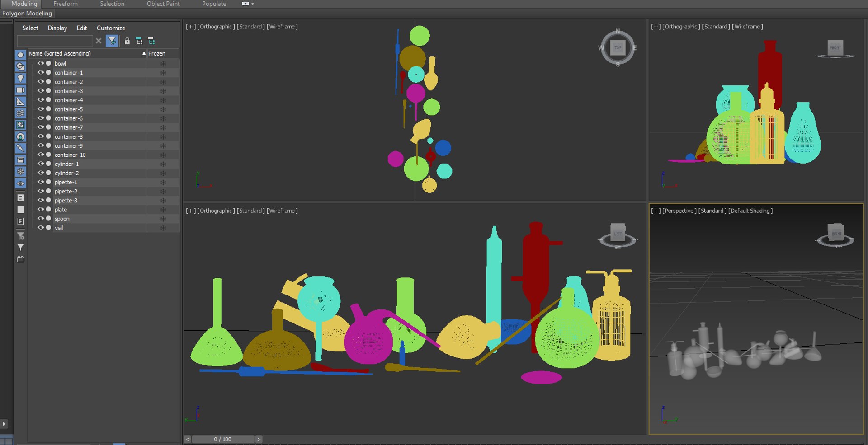Click the Top viewport ViewCube compass
The width and height of the screenshot is (868, 445).
(x=618, y=47)
